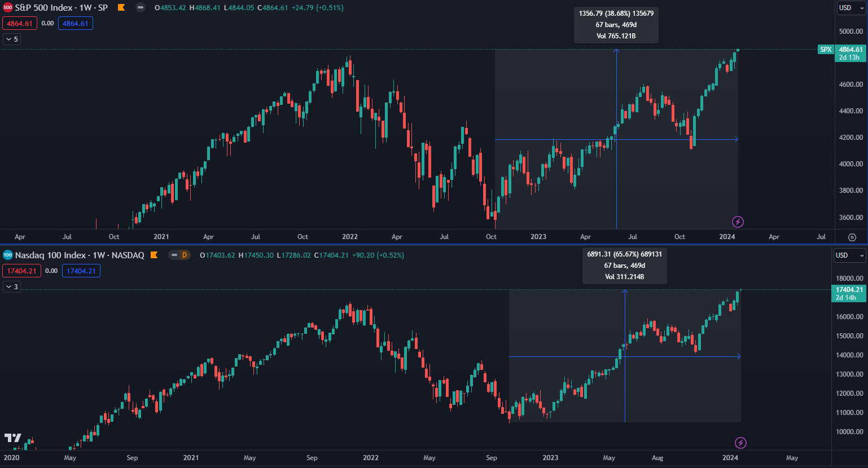The width and height of the screenshot is (868, 468).
Task: Toggle the market status pill on S&P 500 header
Action: [141, 8]
